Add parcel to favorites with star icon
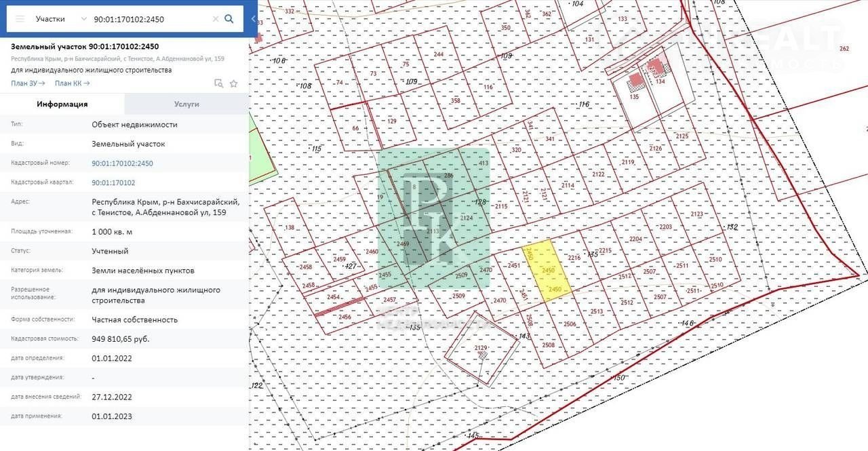The width and height of the screenshot is (868, 451). [x=233, y=83]
